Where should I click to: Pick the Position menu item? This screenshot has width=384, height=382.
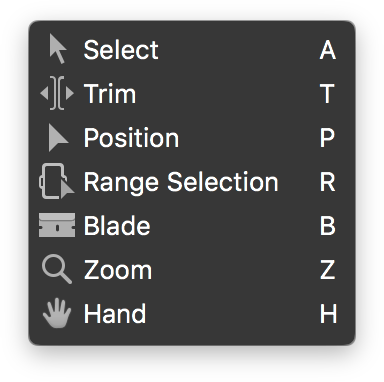pyautogui.click(x=192, y=138)
